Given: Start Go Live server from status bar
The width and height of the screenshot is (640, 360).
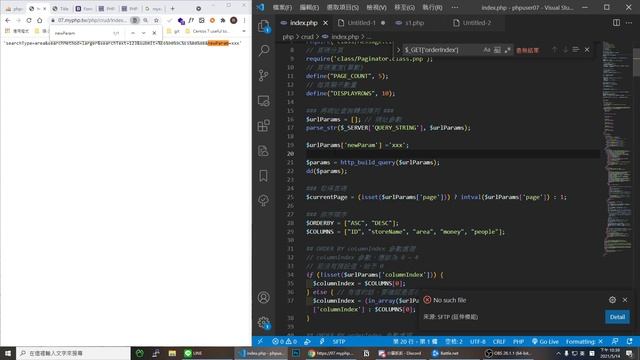Looking at the screenshot, I should click(x=545, y=341).
